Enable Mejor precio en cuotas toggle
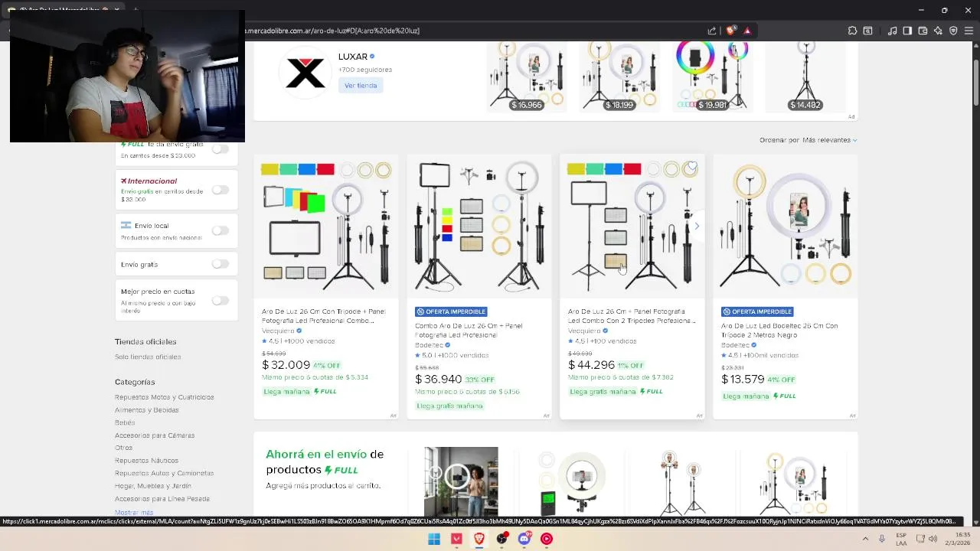 [220, 300]
